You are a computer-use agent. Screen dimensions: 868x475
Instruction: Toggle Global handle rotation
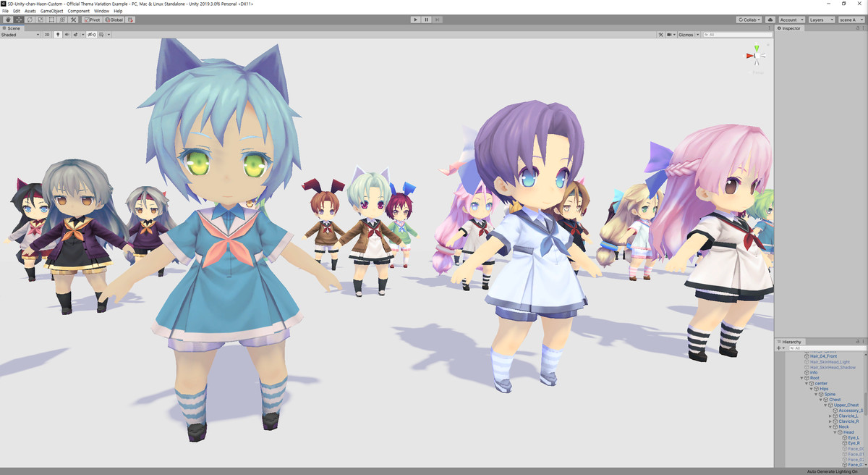(x=114, y=20)
